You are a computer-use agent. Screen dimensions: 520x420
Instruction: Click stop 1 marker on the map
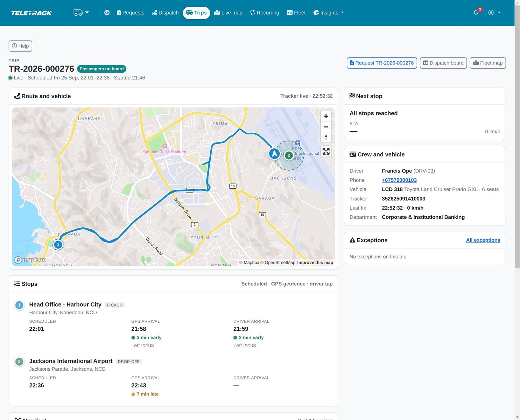(x=58, y=245)
